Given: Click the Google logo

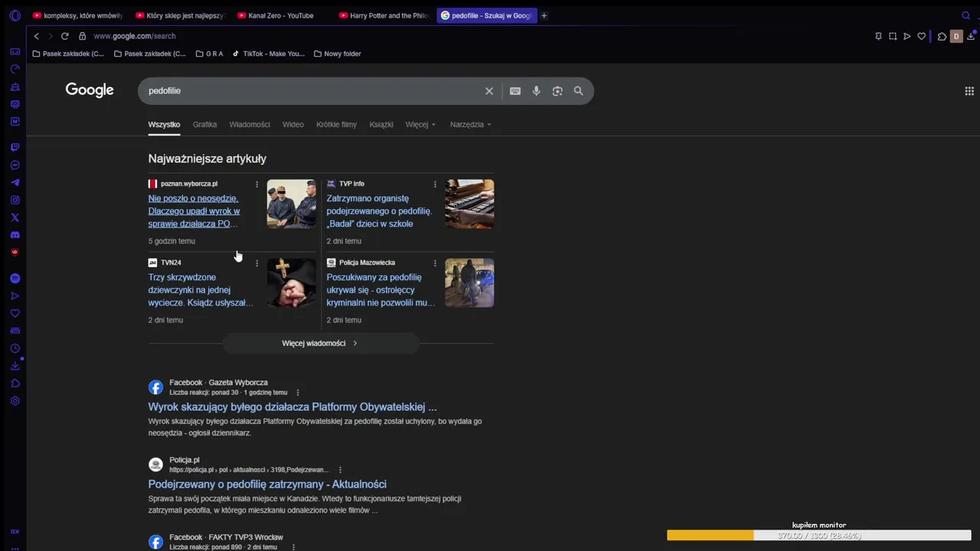Looking at the screenshot, I should pos(90,90).
